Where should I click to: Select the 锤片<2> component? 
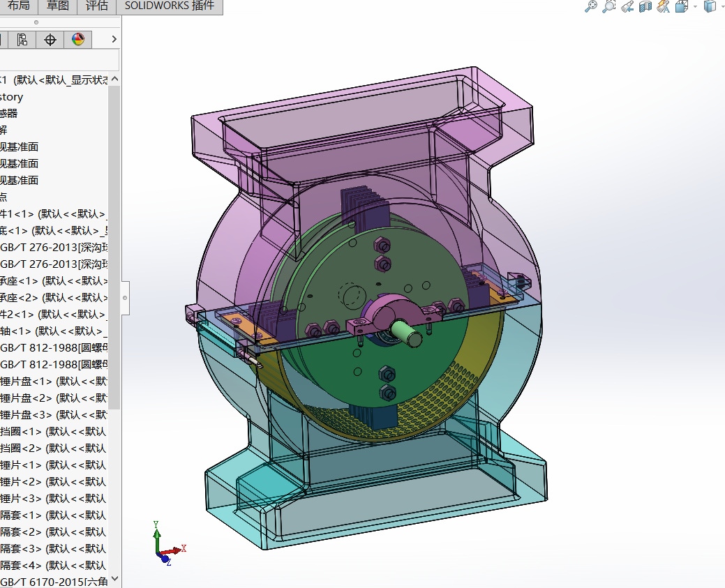pos(54,482)
